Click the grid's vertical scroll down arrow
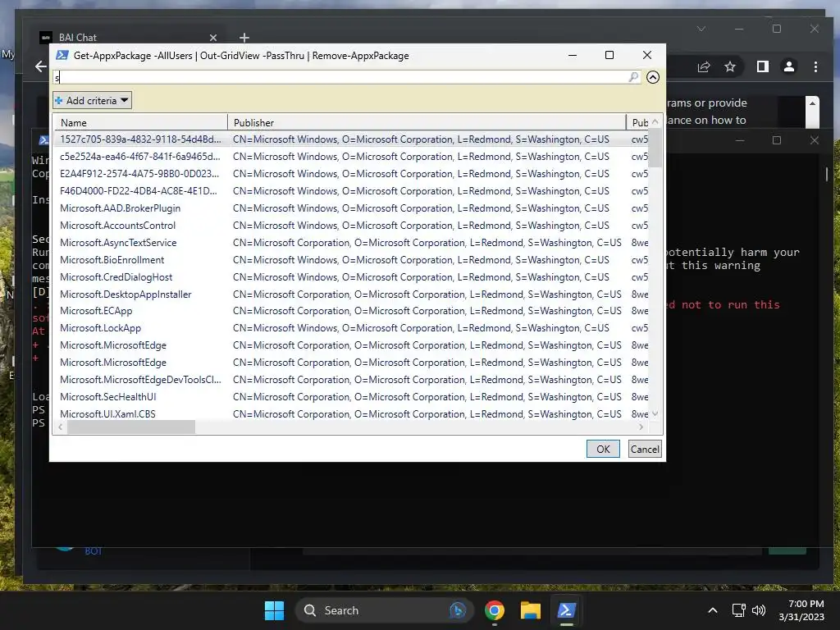The image size is (840, 630). pyautogui.click(x=655, y=413)
